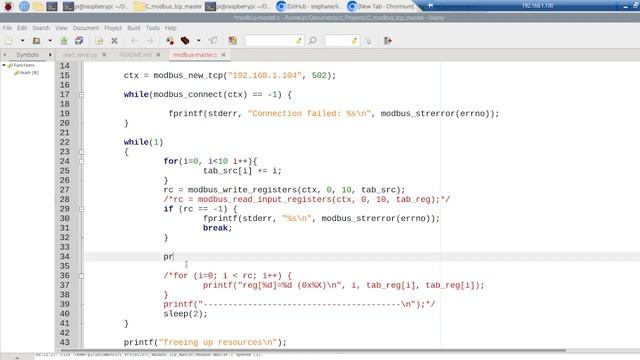Screen dimensions: 640x360
Task: Switch to C_modbus_tcp_master folder window
Action: point(168,6)
